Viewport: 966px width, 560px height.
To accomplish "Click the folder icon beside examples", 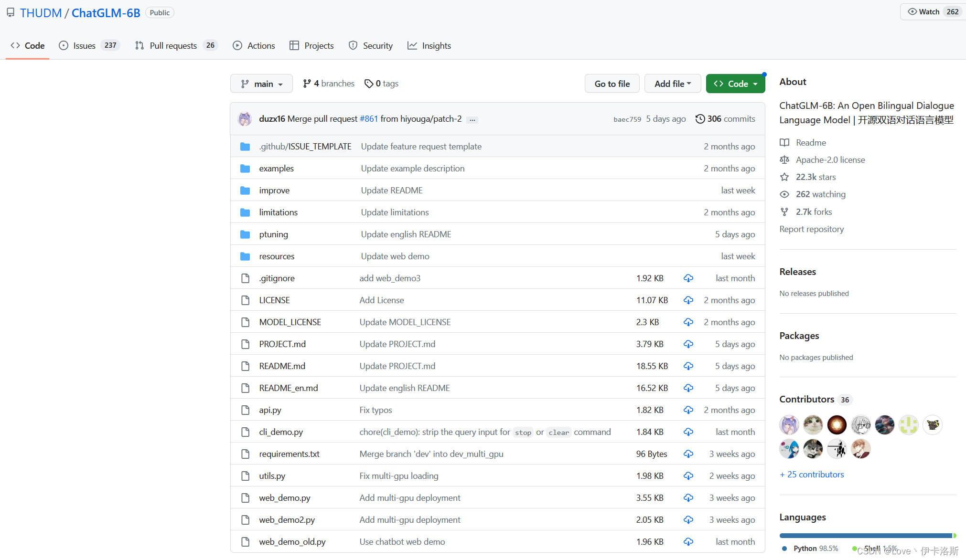I will [x=245, y=169].
